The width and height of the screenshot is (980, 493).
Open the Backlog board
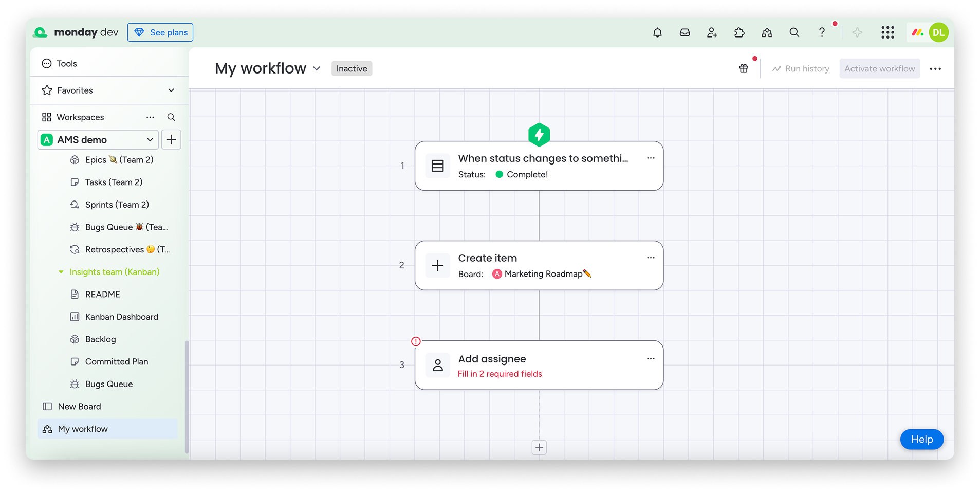100,339
